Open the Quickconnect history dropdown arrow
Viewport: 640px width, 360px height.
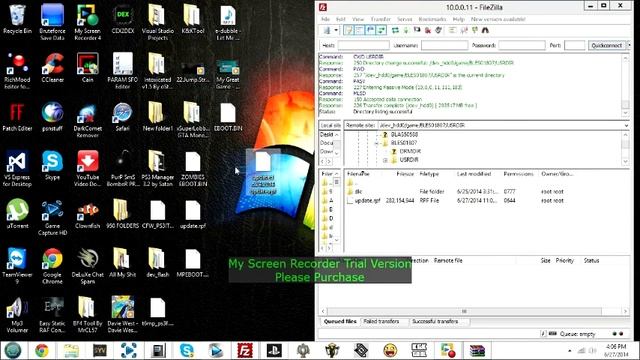tap(629, 45)
